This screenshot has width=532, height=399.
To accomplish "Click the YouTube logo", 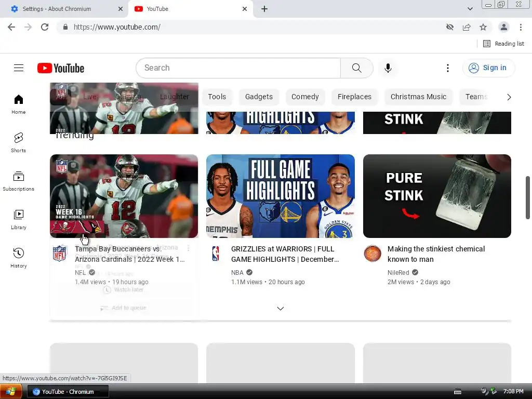I will tap(61, 68).
